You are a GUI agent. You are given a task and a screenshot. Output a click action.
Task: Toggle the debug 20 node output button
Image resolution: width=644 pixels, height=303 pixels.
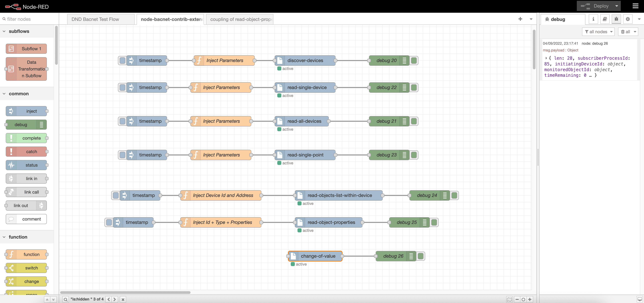click(414, 60)
